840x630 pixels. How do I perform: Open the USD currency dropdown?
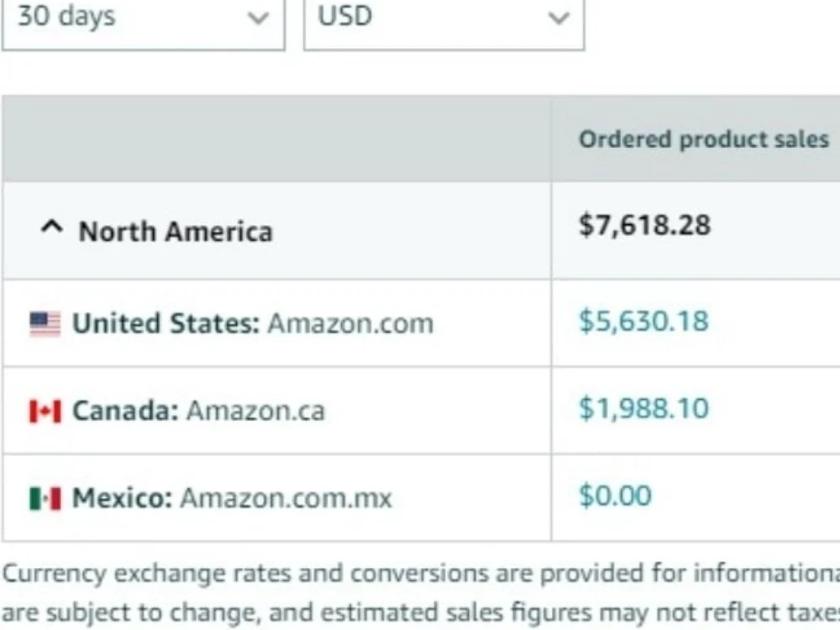(x=444, y=22)
